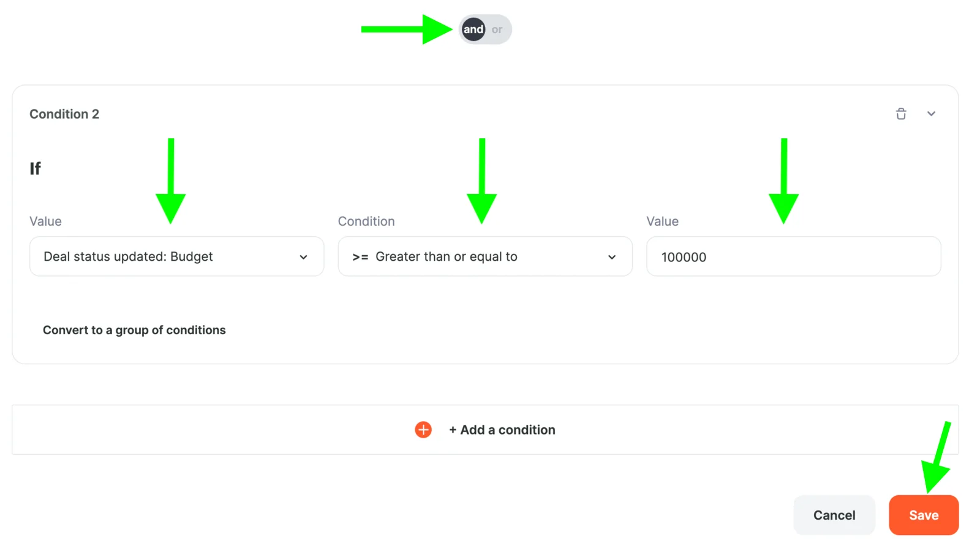Save the conditions with Save button

point(924,515)
